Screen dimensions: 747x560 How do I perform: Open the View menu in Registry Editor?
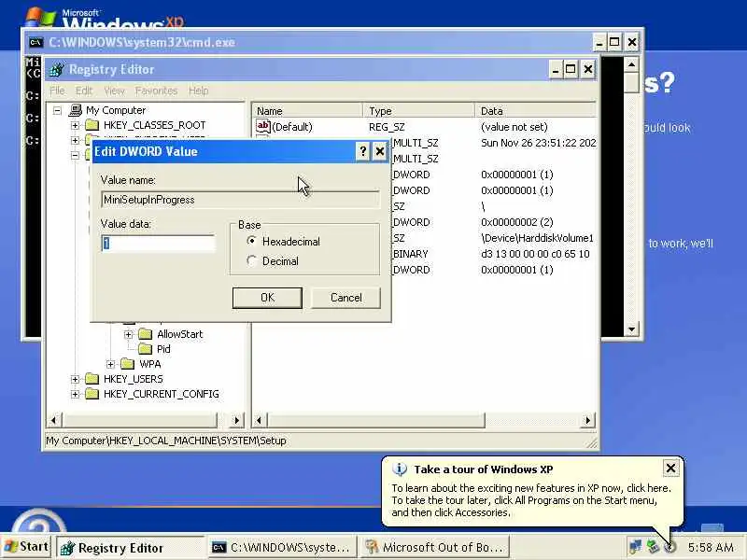tap(114, 91)
